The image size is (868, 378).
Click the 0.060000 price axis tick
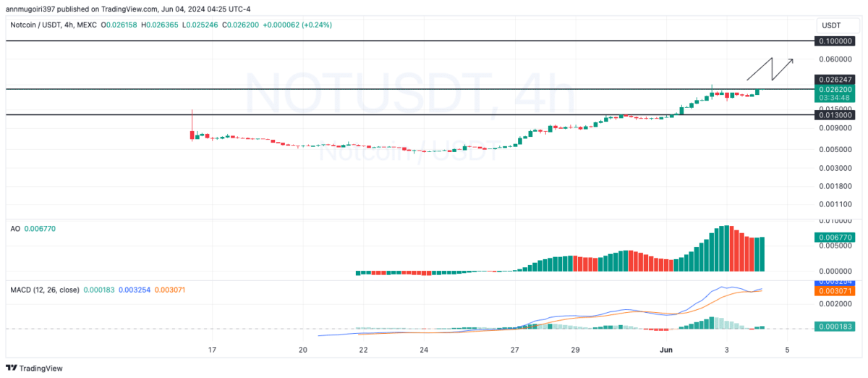click(834, 59)
